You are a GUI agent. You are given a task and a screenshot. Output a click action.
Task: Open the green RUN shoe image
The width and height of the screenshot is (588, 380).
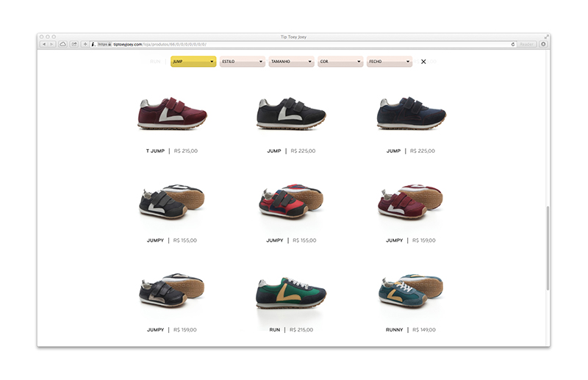tap(291, 293)
